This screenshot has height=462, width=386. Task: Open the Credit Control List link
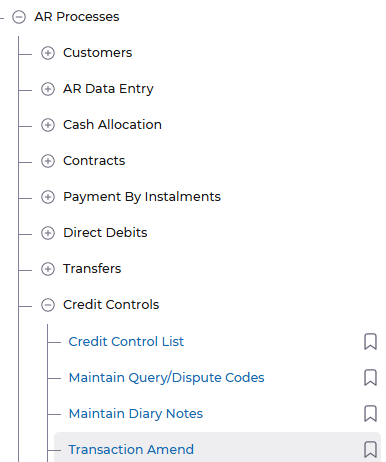click(126, 342)
